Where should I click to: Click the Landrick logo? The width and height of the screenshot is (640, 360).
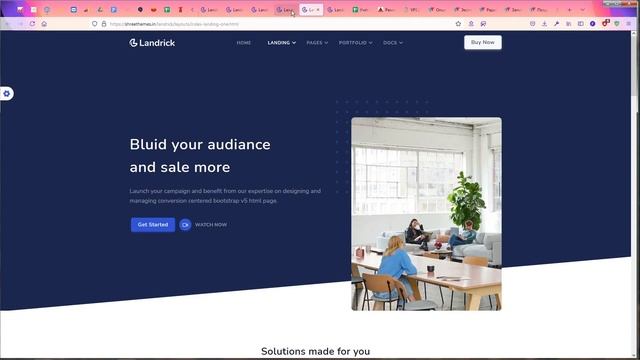152,43
